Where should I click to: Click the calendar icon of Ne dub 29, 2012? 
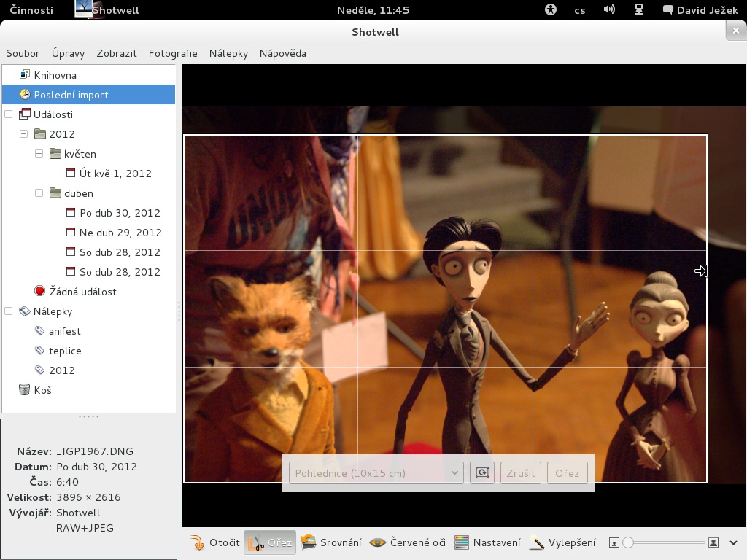71,232
